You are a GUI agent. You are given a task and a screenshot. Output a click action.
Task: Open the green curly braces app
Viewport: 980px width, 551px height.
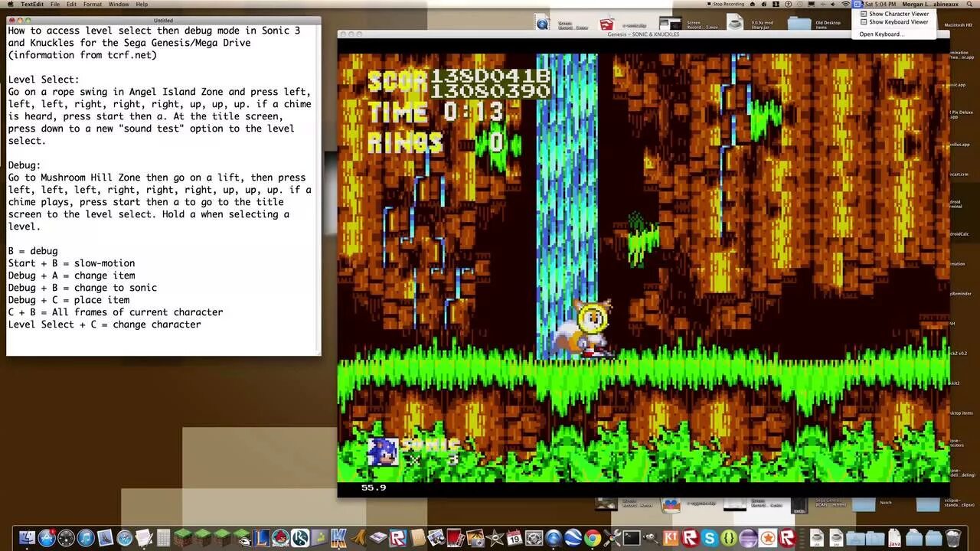[729, 537]
